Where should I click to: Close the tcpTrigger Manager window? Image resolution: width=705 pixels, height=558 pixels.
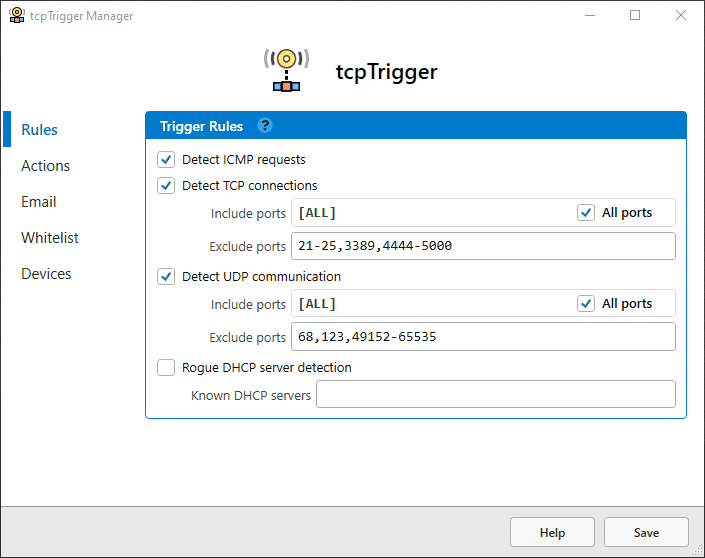pos(681,15)
